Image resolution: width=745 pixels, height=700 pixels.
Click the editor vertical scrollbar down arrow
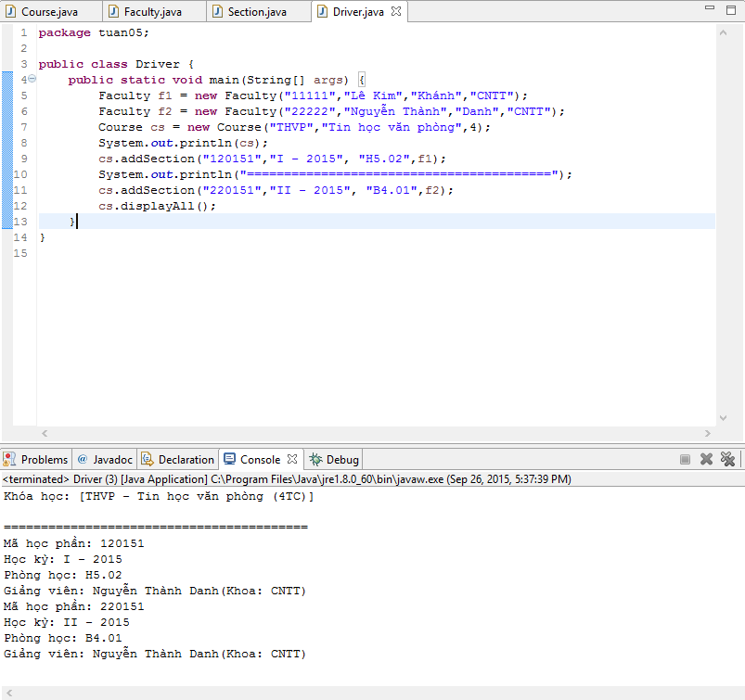click(723, 418)
